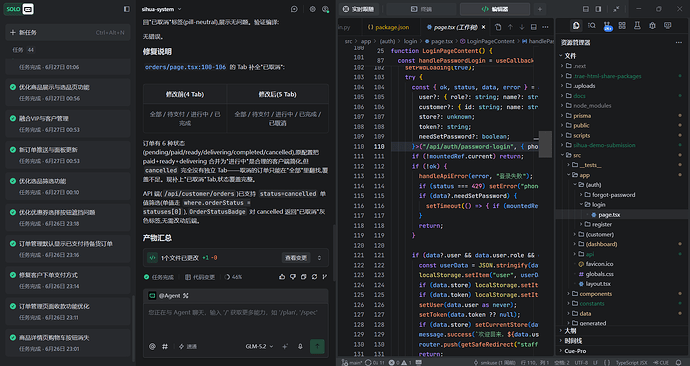Open the Search icon in right panel
690x366 pixels.
tap(592, 26)
